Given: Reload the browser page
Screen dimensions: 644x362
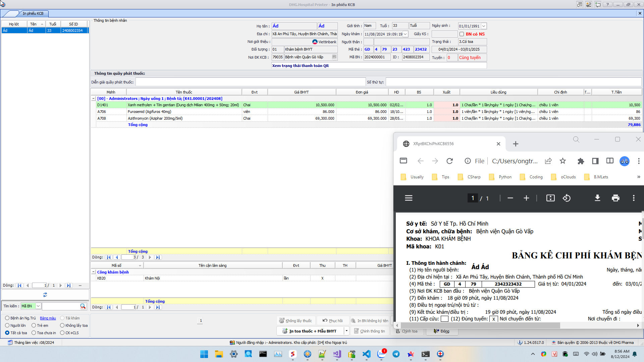Looking at the screenshot, I should pyautogui.click(x=450, y=161).
